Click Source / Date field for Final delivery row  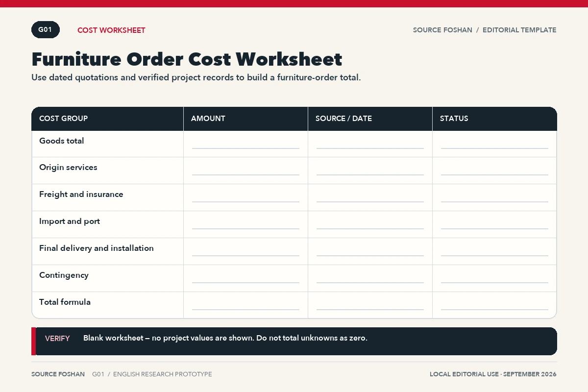(x=370, y=251)
